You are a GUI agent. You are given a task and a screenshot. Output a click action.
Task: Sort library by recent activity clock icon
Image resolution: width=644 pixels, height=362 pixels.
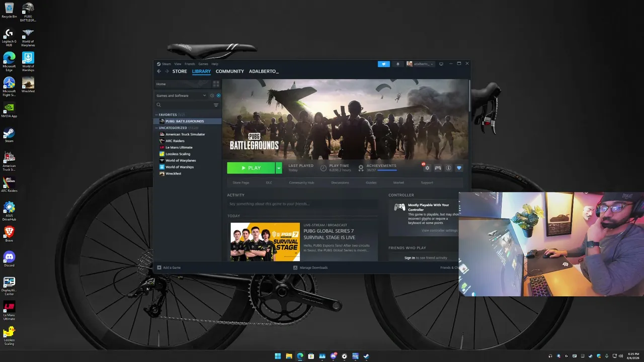click(x=212, y=96)
